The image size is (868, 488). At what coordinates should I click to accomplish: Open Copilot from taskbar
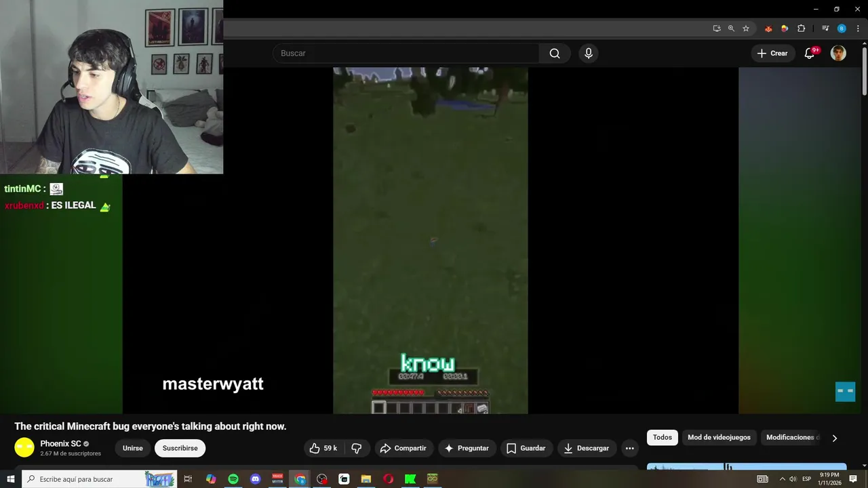[x=211, y=479]
